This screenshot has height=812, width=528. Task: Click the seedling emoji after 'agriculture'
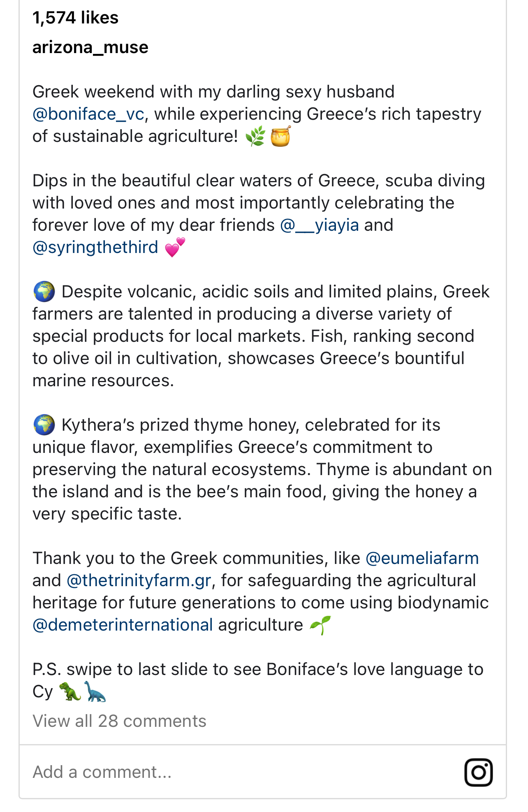tap(320, 625)
